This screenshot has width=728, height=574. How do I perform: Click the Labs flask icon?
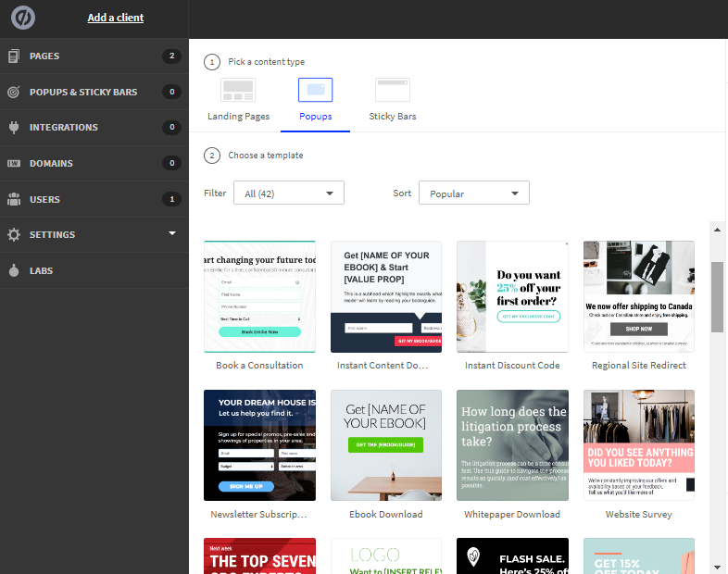[x=14, y=270]
